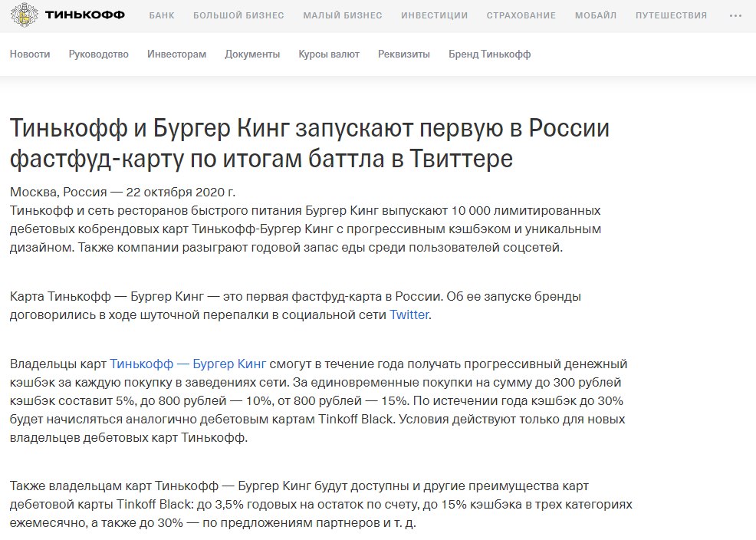756x540 pixels.
Task: Go to МАЛЫЙ БИЗНЕС section
Action: [343, 15]
